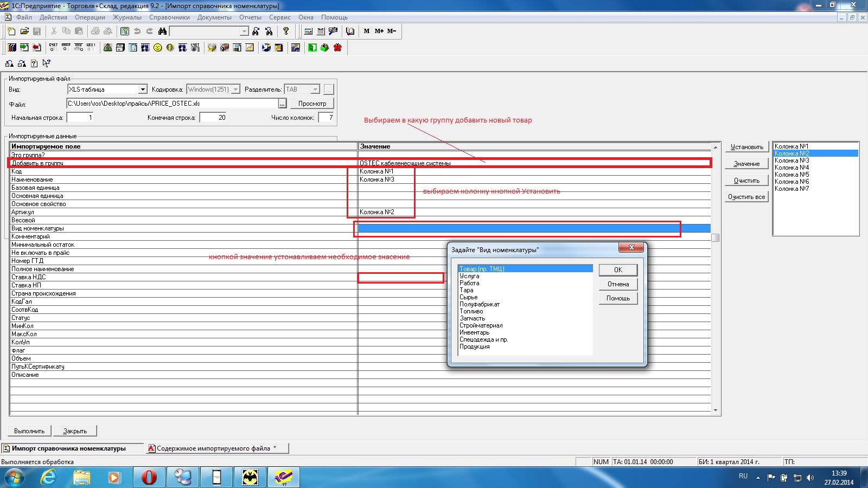Click the file path browse button

pyautogui.click(x=282, y=104)
